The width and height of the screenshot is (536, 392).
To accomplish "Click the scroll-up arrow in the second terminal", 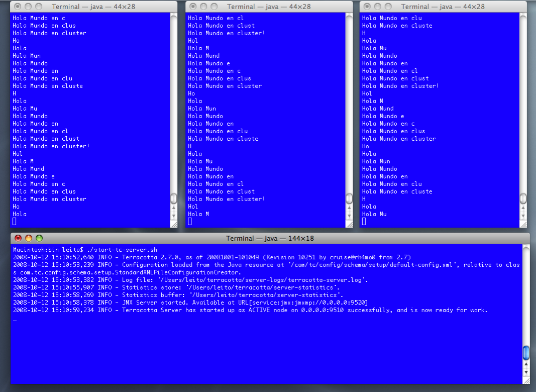I will (348, 208).
